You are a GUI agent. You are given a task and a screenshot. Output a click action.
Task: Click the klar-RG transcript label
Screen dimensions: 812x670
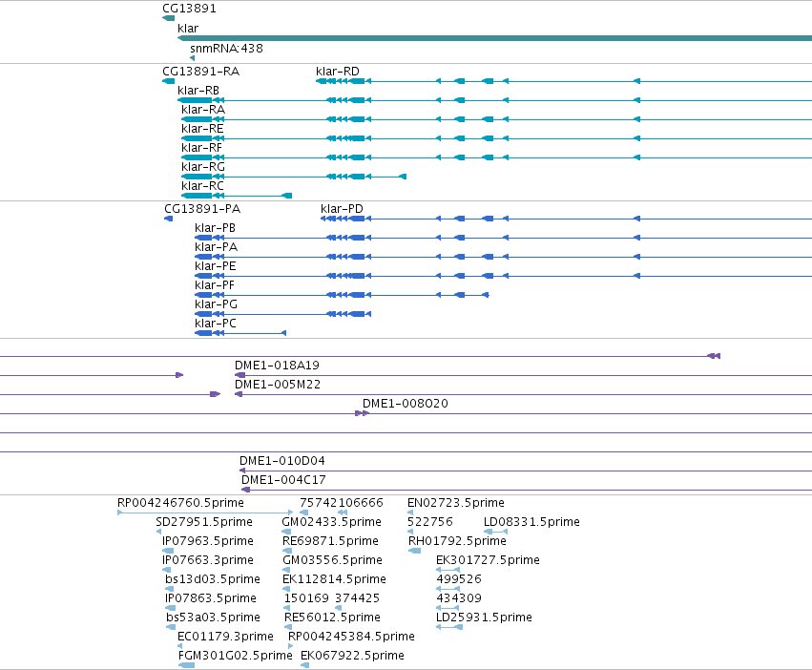point(203,167)
